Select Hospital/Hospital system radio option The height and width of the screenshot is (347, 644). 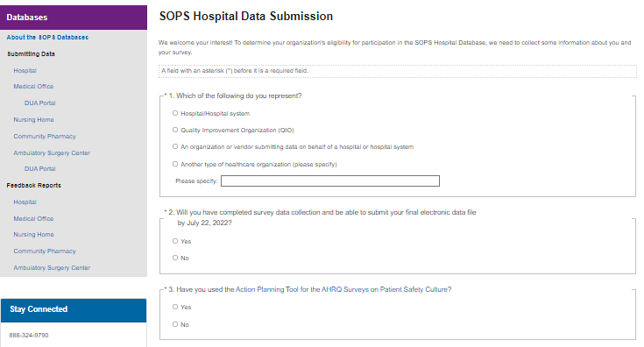[175, 113]
